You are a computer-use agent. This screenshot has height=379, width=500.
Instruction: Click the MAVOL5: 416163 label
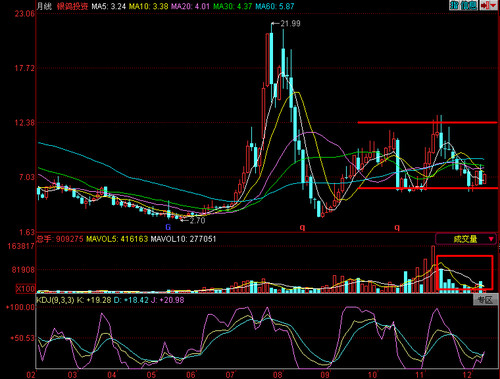[x=117, y=239]
